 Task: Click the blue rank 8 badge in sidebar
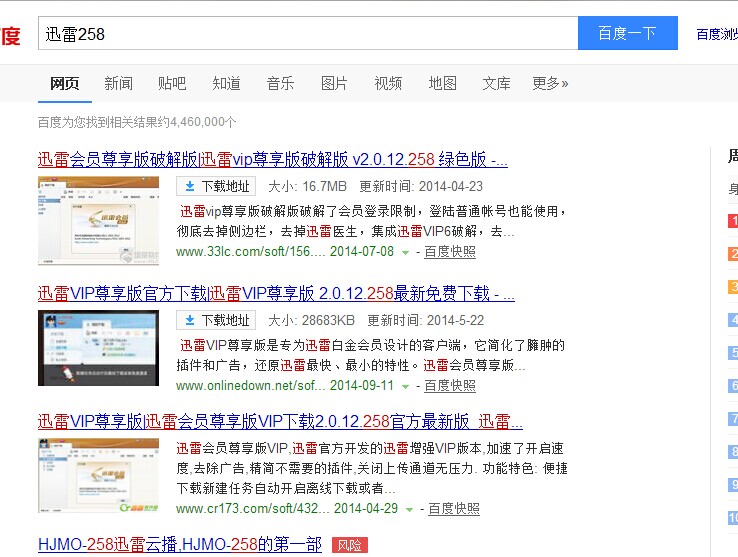point(733,452)
